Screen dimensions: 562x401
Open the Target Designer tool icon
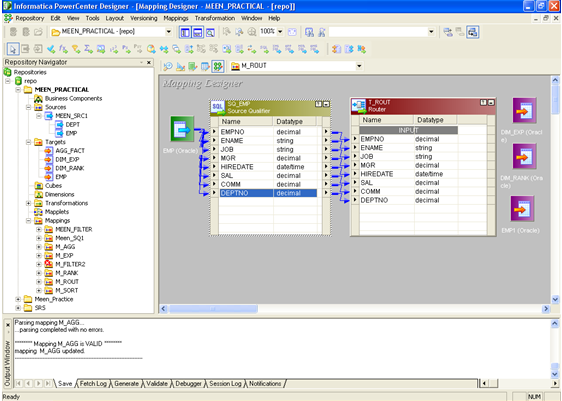[x=180, y=66]
